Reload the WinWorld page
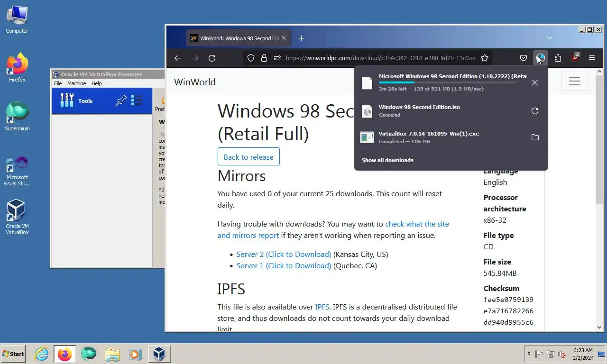 click(x=212, y=58)
